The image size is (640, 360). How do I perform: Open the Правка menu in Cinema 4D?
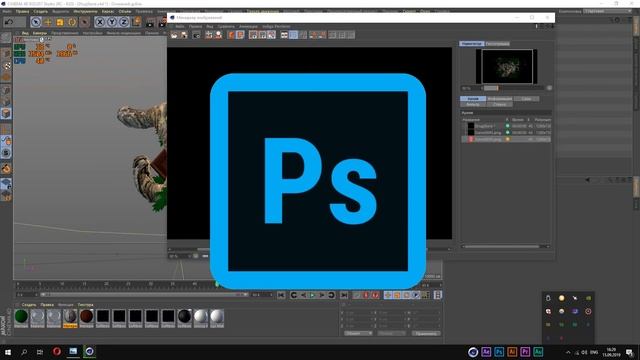(22, 11)
